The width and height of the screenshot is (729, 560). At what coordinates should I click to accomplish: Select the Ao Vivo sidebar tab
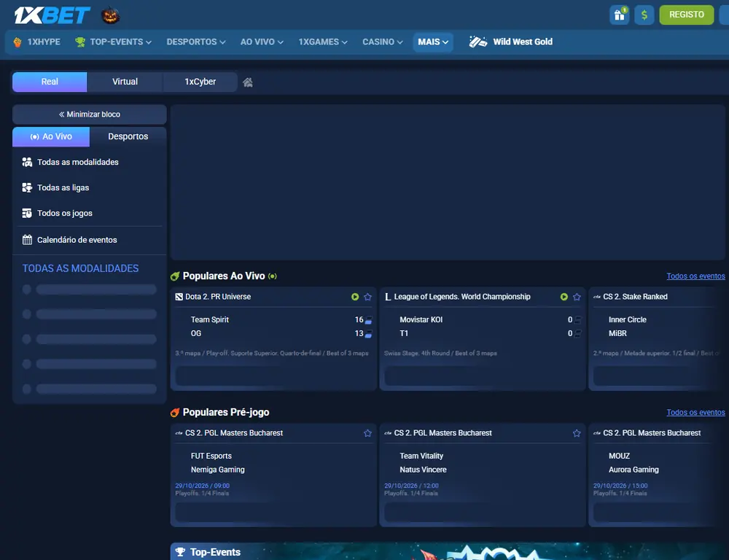coord(51,137)
